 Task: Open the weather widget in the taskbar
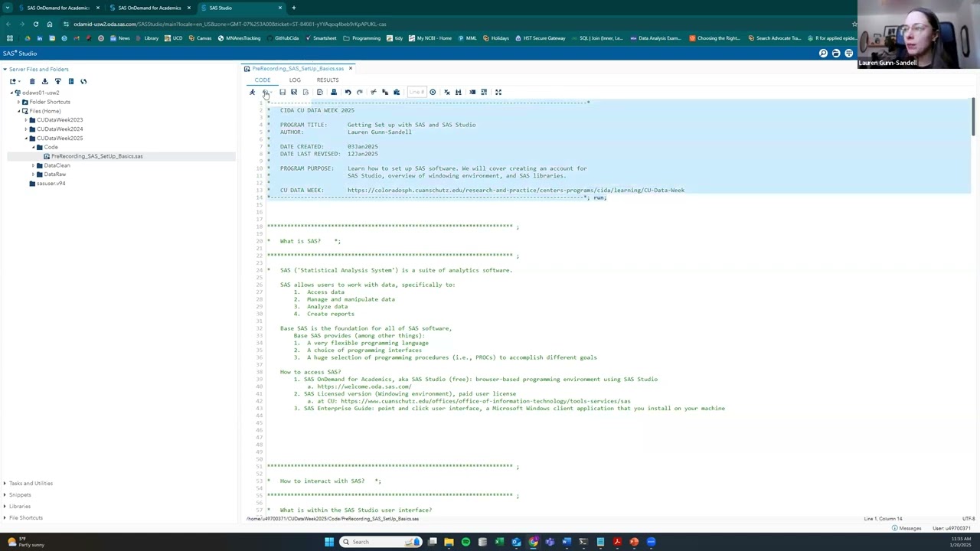click(25, 542)
